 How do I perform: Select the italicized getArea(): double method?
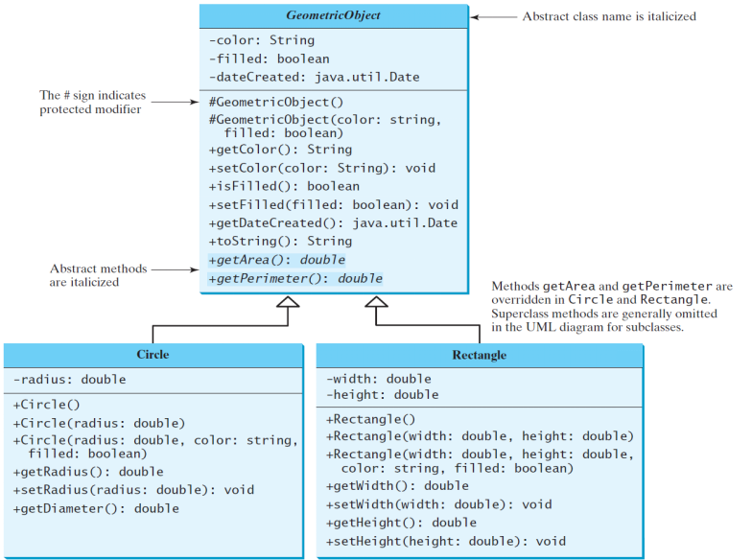click(276, 260)
